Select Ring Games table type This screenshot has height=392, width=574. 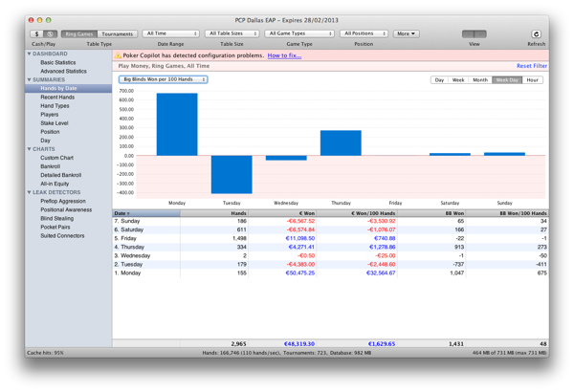(79, 34)
